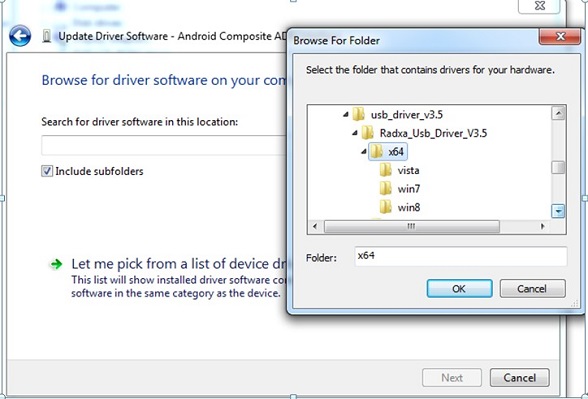Viewport: 588px width, 399px height.
Task: Click the vertical scrollbar thumb in tree
Action: point(558,168)
